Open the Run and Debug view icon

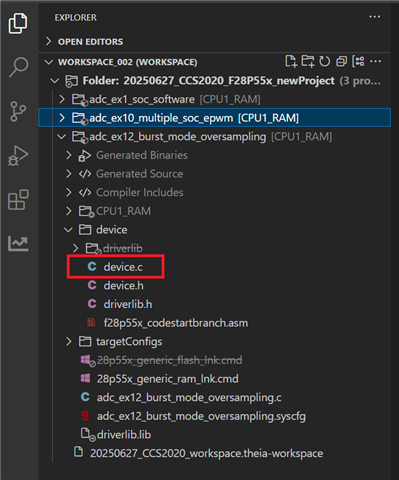(x=18, y=156)
